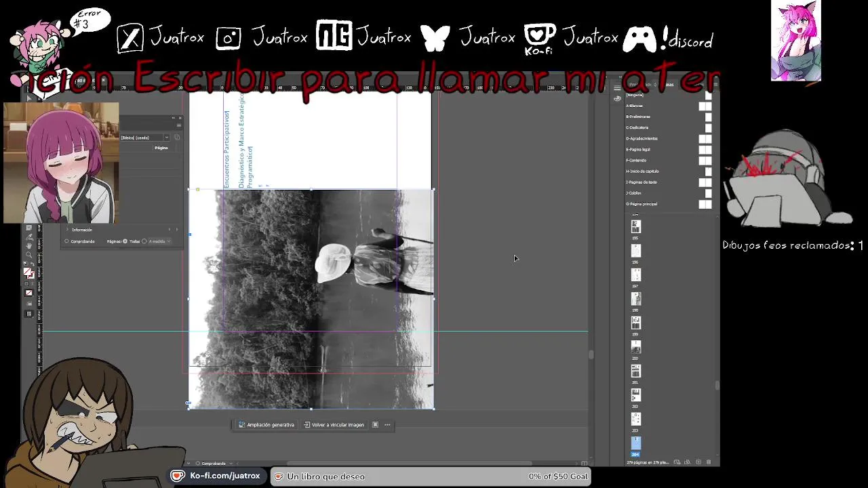This screenshot has height=488, width=868.
Task: Click the Discord icon in stream overlay
Action: click(639, 39)
